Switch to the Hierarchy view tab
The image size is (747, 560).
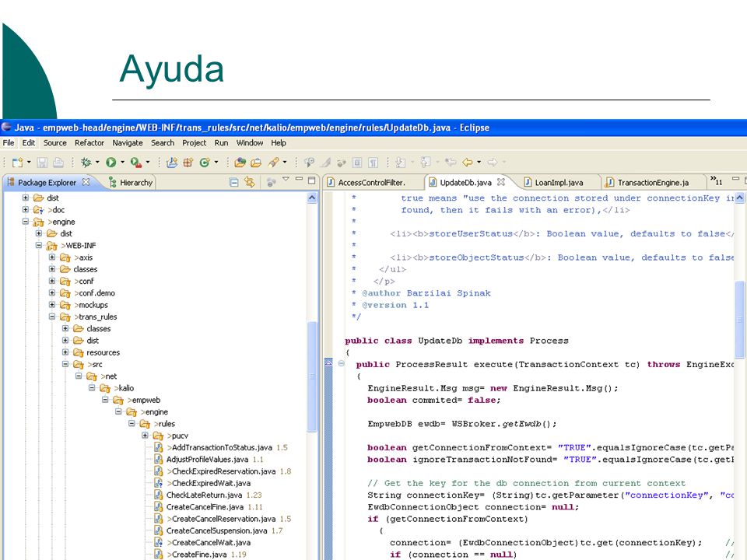tap(131, 182)
